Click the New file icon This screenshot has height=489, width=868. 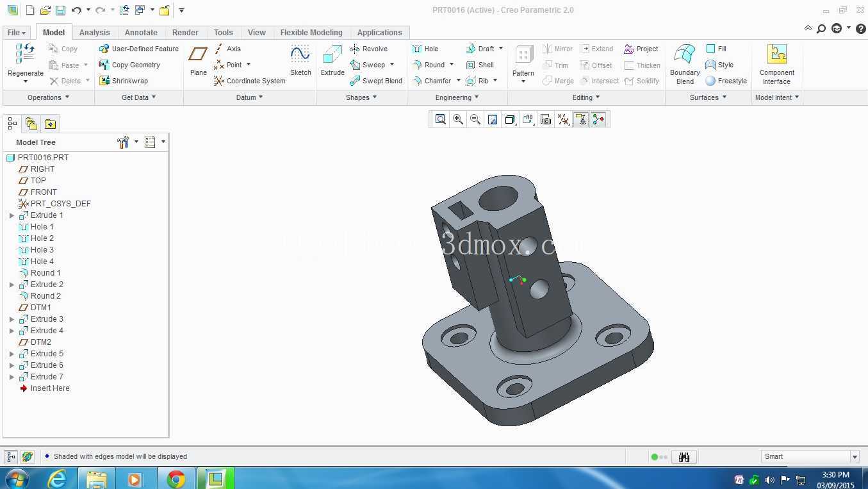pos(30,10)
